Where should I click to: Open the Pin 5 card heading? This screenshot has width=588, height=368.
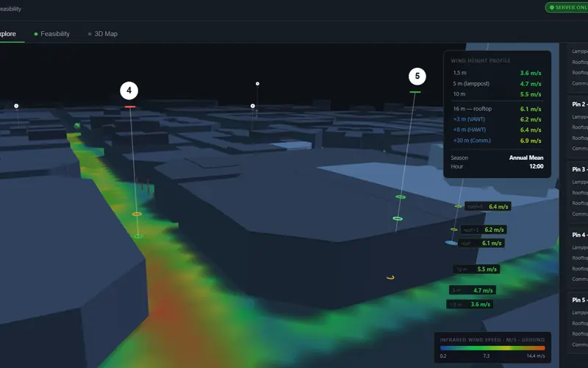pos(580,300)
